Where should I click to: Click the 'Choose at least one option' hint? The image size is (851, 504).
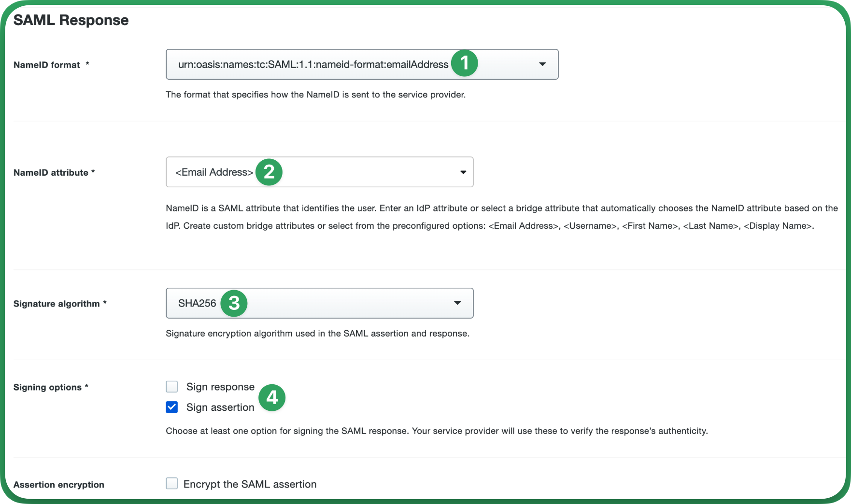click(x=437, y=431)
